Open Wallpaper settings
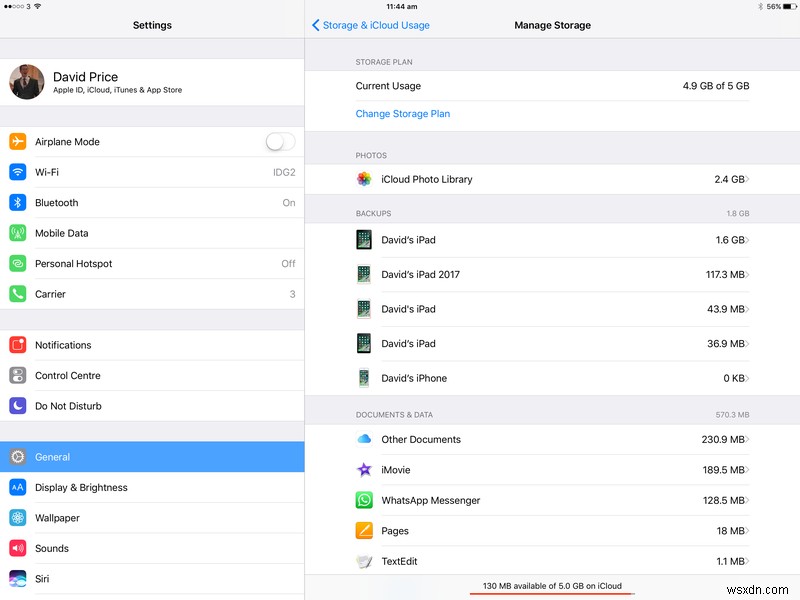The image size is (800, 600). click(x=152, y=518)
